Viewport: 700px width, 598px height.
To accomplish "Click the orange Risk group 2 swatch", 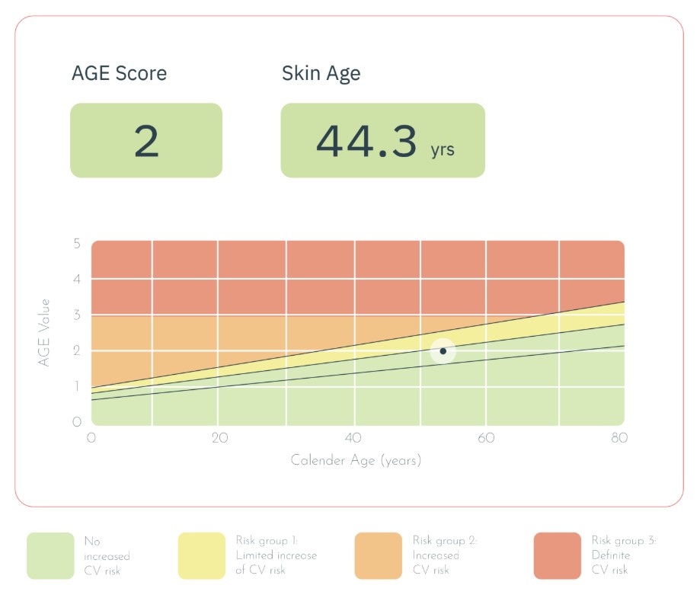I will pyautogui.click(x=378, y=556).
